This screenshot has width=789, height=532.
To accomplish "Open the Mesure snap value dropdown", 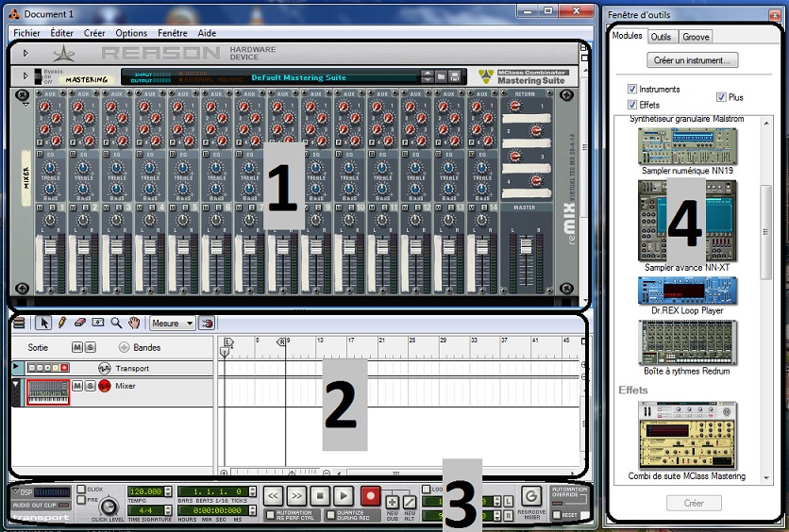I will pos(172,323).
